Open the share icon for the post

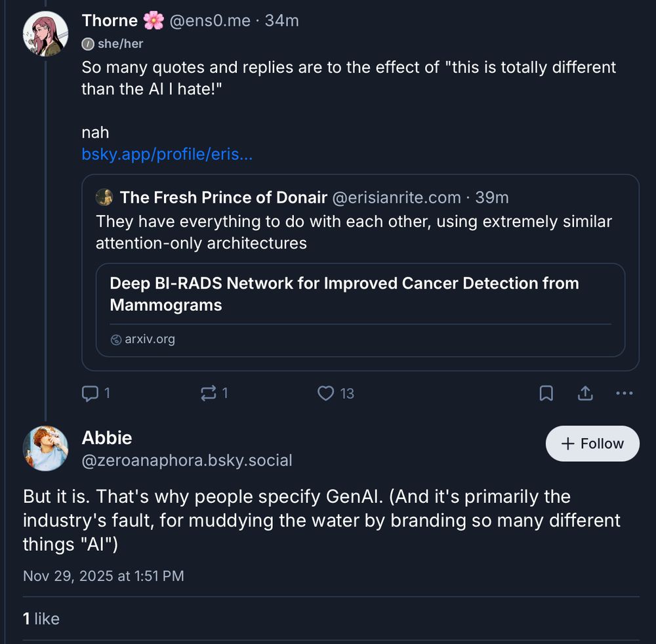click(x=584, y=393)
